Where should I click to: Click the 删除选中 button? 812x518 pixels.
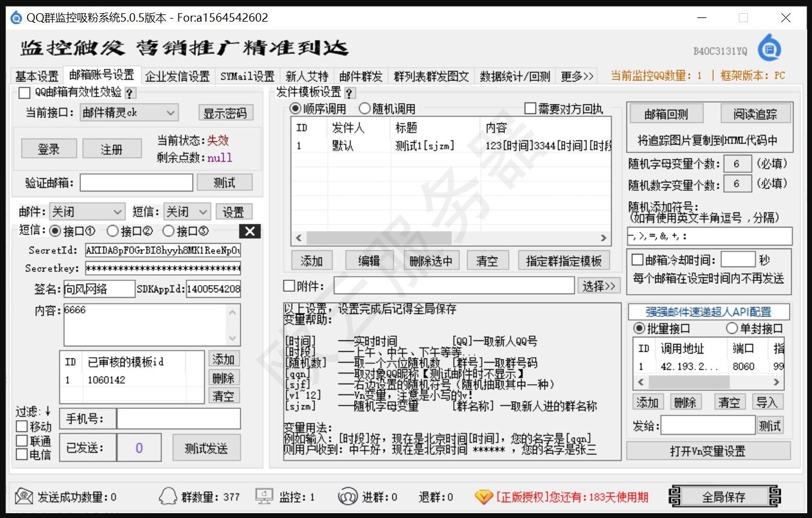[x=431, y=261]
